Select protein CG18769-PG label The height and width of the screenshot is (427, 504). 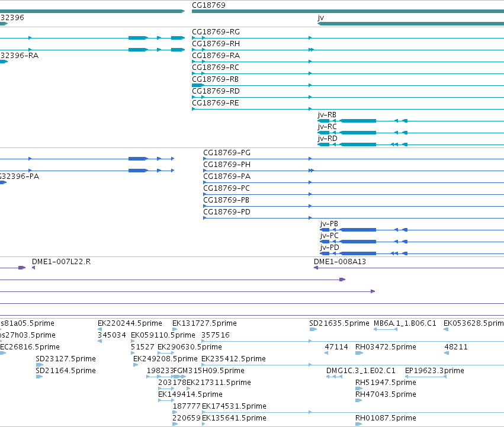click(227, 153)
